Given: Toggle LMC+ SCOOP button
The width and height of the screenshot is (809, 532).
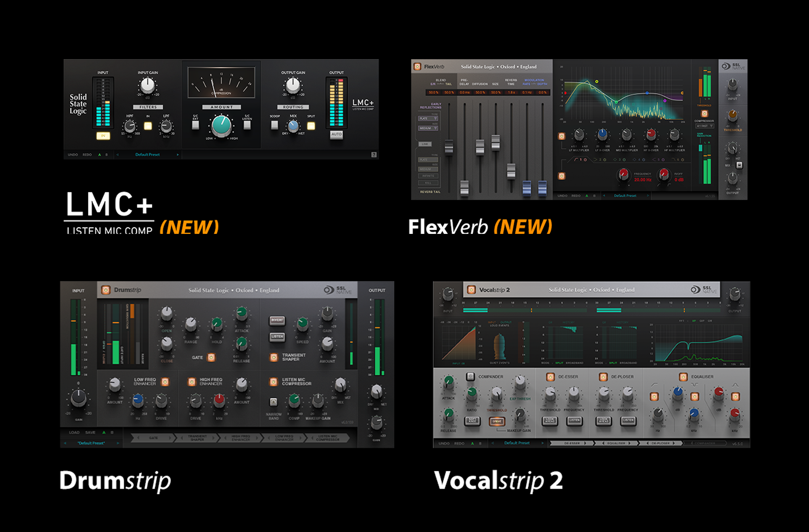Looking at the screenshot, I should point(274,125).
